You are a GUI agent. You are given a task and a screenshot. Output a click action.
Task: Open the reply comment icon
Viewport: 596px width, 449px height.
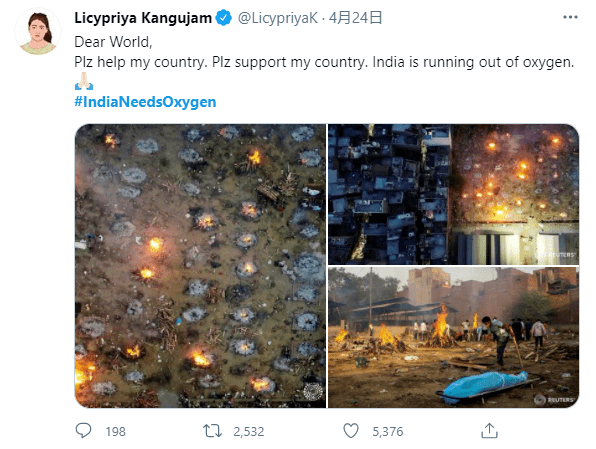(x=83, y=431)
